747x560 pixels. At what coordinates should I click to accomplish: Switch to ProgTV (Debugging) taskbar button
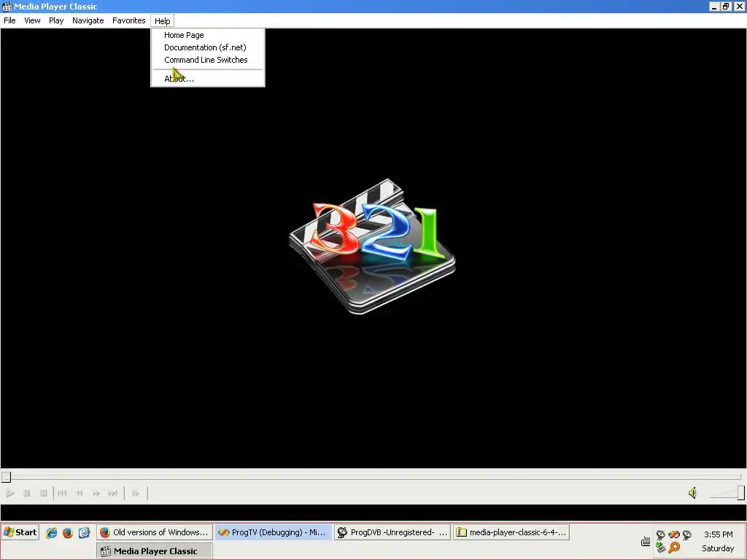[x=274, y=532]
